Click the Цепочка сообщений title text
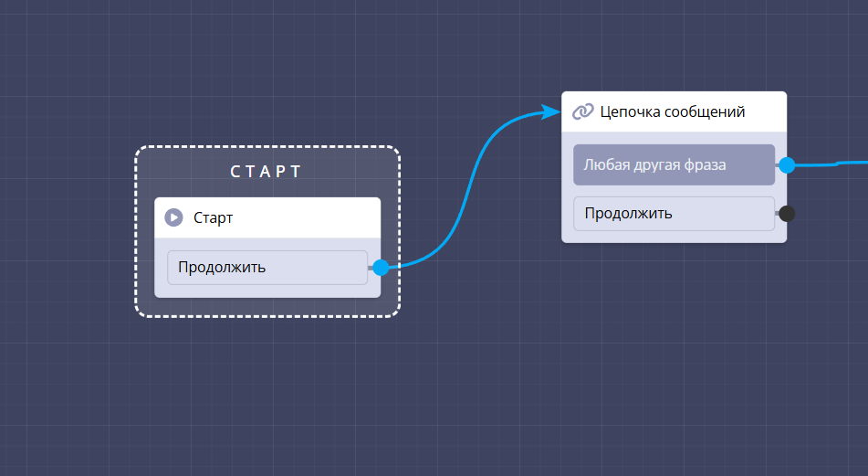 [x=673, y=111]
